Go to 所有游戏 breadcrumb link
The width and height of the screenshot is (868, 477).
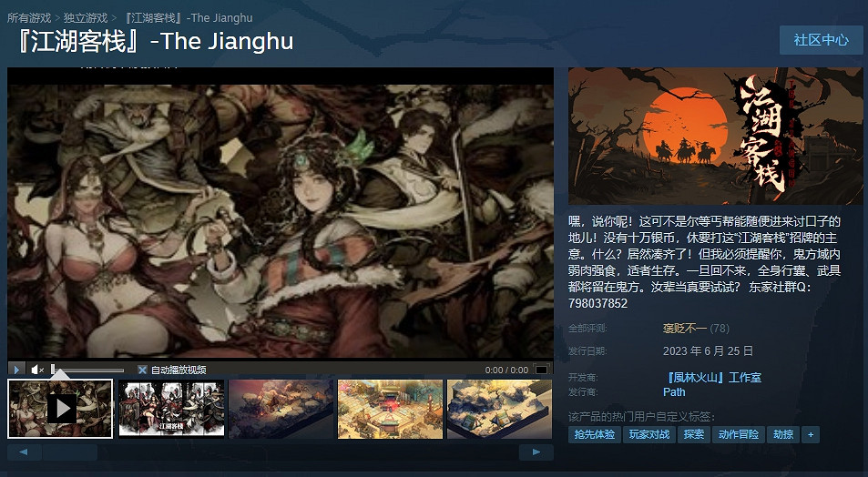(x=29, y=17)
